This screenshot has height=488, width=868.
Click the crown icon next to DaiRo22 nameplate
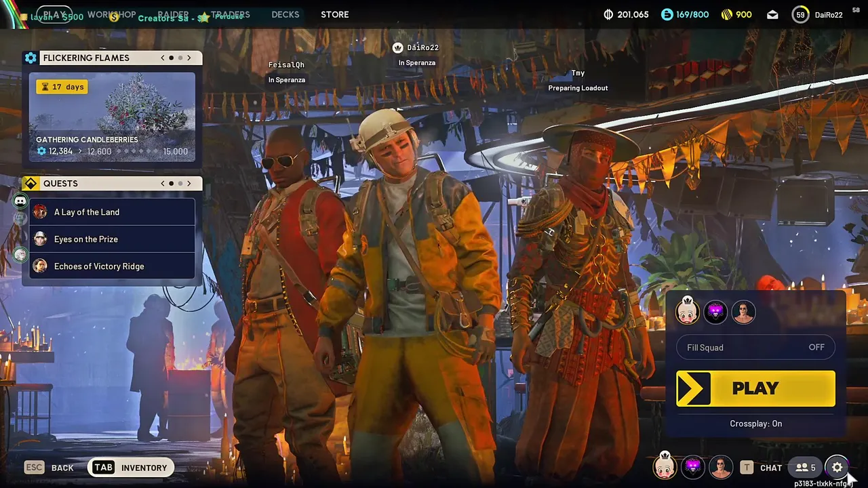pos(398,47)
